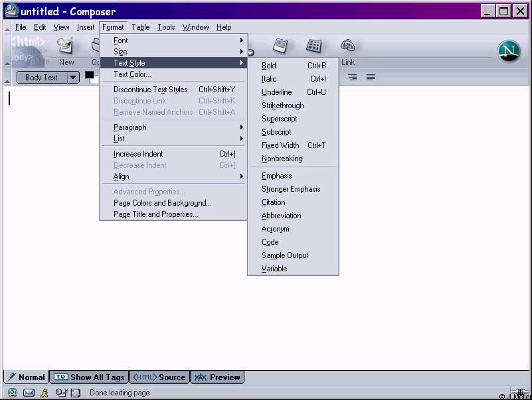
Task: Switch to HTML Source tab
Action: tap(159, 377)
